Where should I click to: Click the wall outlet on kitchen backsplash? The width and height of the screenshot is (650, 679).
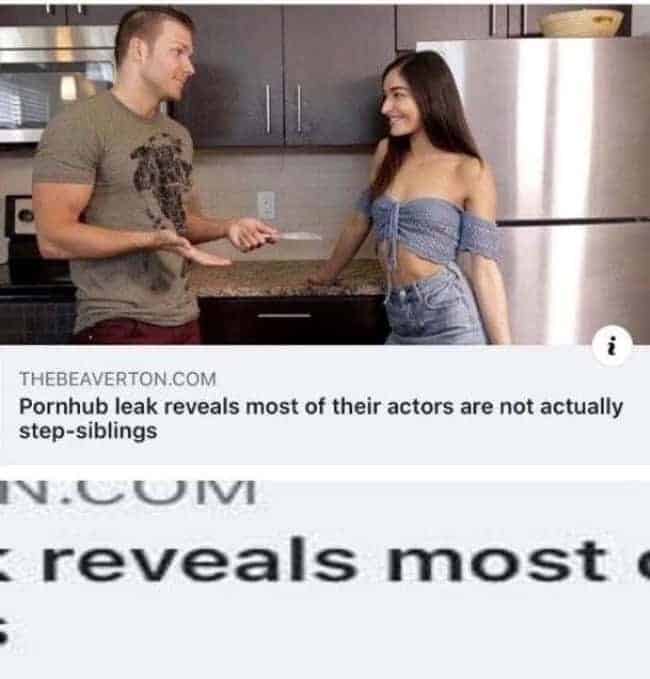pyautogui.click(x=265, y=205)
